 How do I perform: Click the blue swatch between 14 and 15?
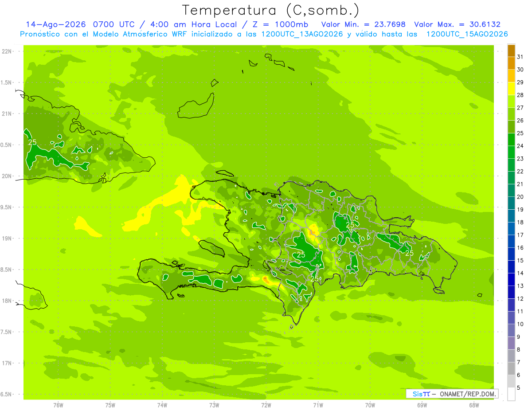511,267
